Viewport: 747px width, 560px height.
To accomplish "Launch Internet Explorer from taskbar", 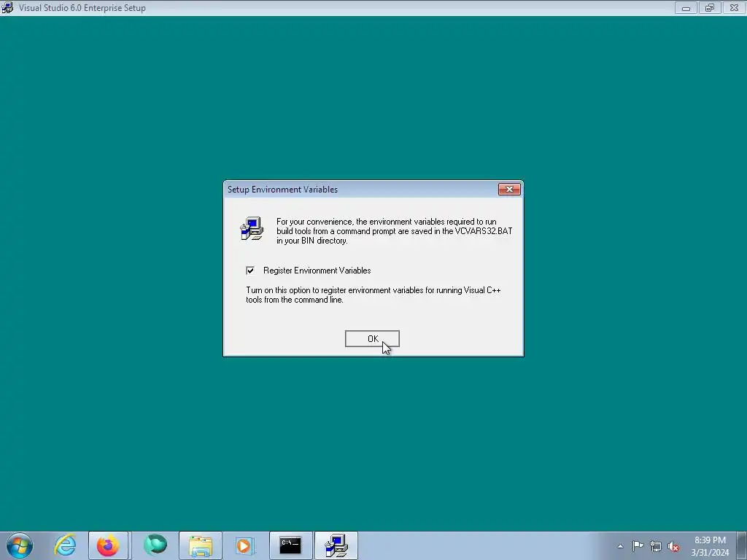I will click(65, 545).
